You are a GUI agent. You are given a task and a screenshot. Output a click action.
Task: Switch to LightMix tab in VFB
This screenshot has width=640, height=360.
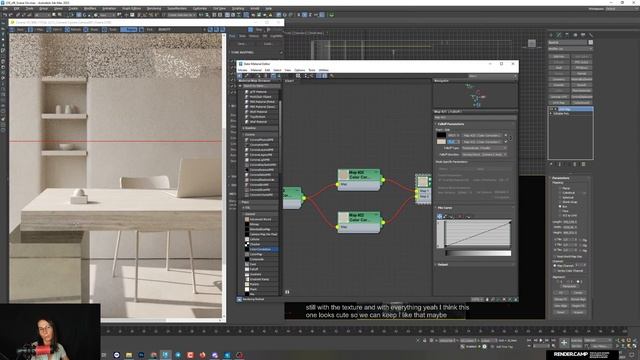[276, 36]
